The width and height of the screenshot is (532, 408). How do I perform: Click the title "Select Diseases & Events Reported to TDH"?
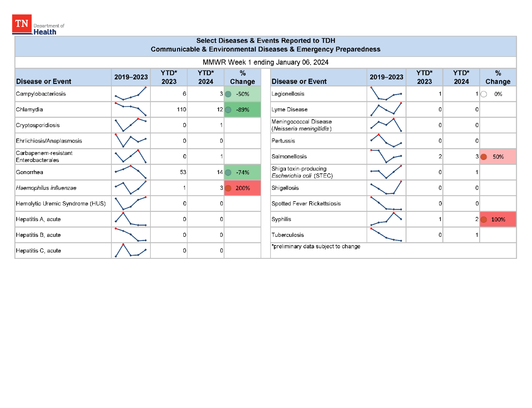coord(266,41)
